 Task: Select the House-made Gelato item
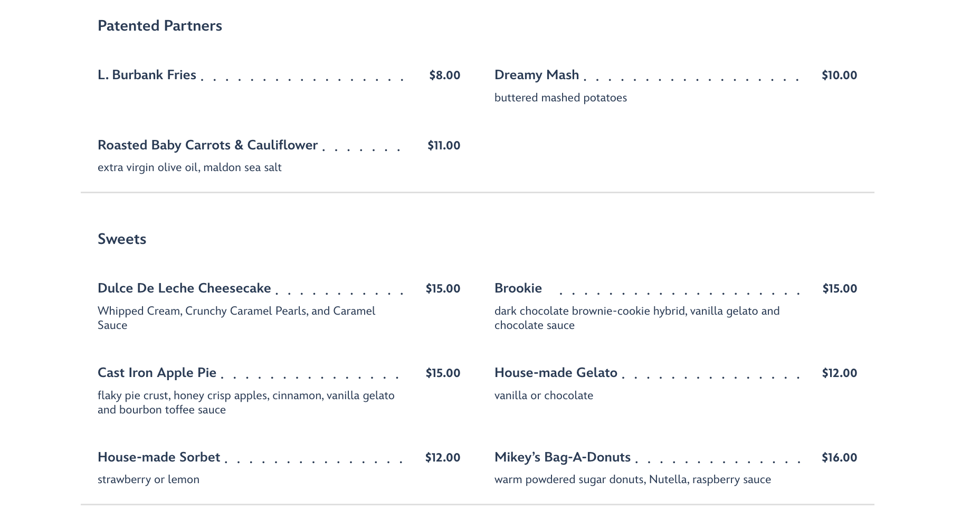click(x=556, y=373)
